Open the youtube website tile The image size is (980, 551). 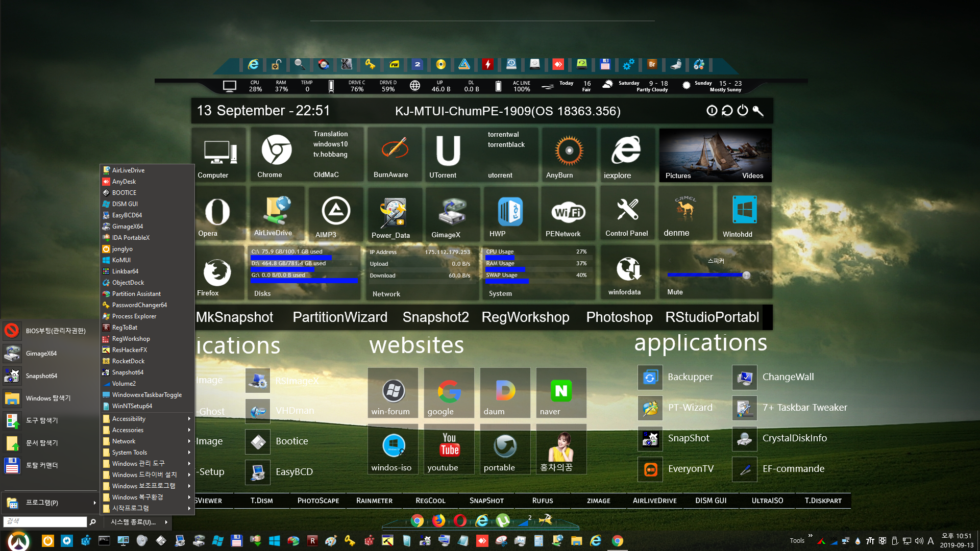449,449
